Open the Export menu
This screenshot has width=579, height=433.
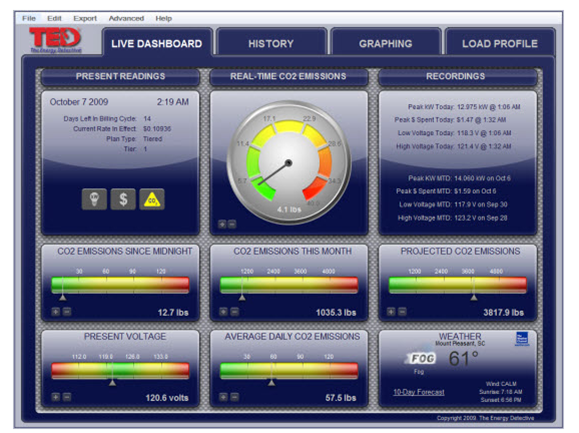pos(85,18)
